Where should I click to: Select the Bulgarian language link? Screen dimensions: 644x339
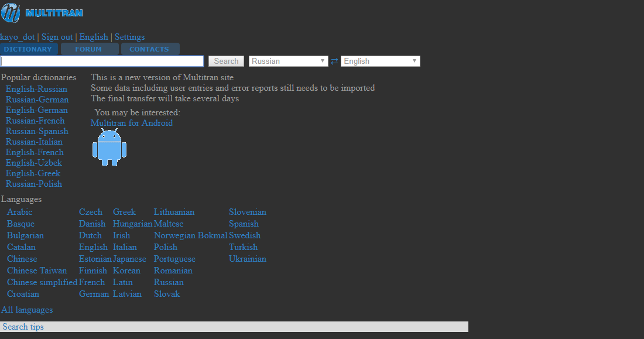tap(25, 235)
